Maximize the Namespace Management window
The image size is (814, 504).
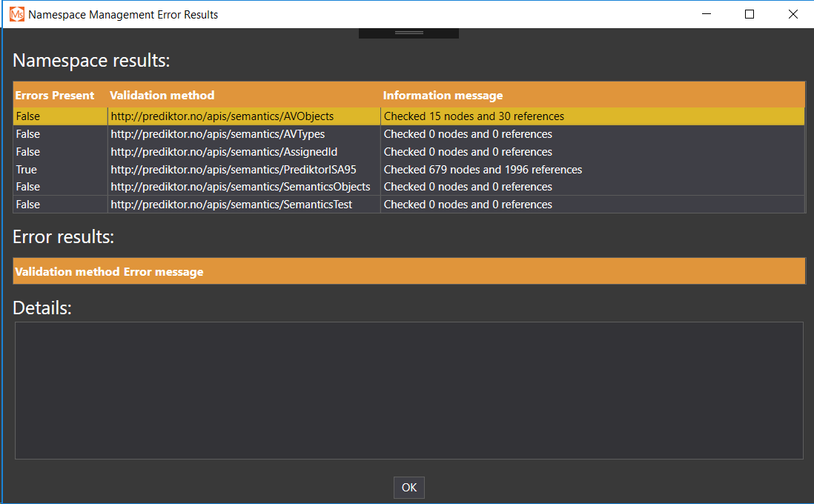(x=750, y=14)
